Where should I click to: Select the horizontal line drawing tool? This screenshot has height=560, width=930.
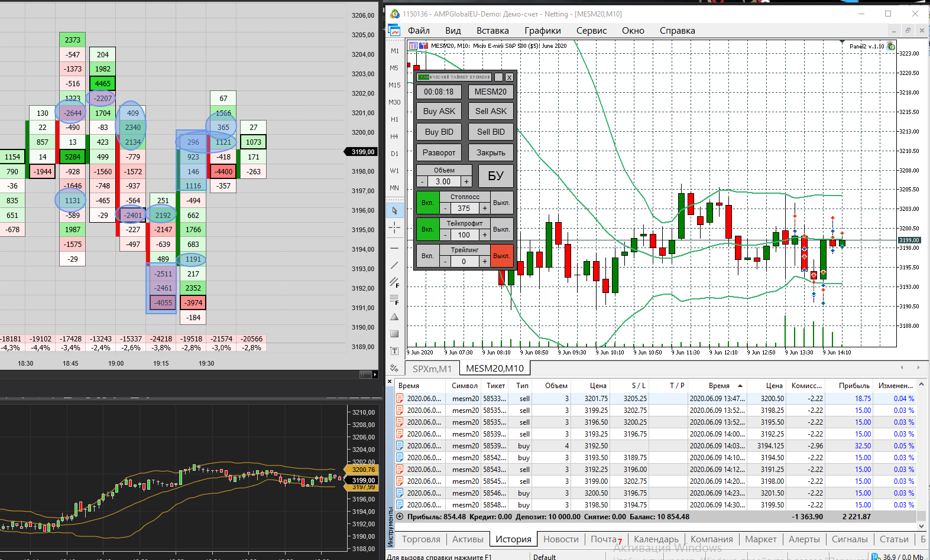[x=394, y=248]
